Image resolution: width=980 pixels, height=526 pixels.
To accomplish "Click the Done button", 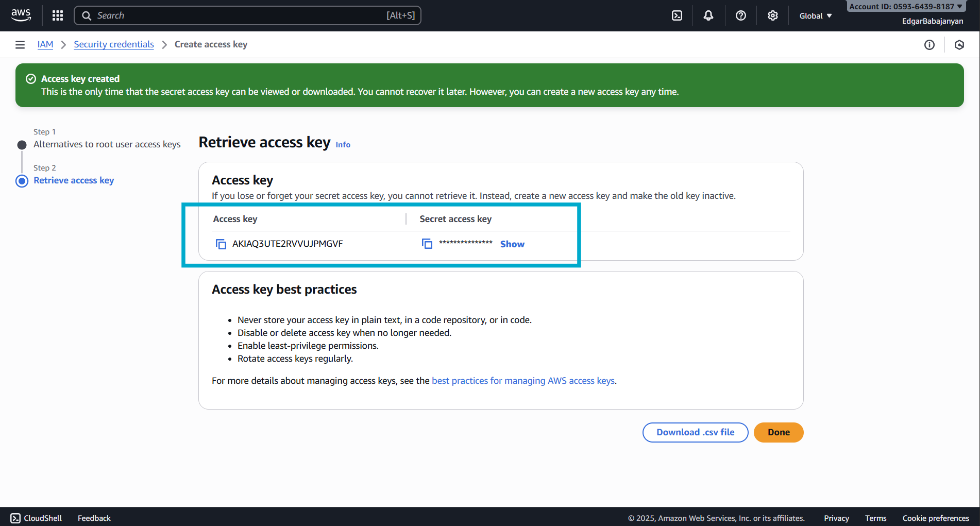I will [778, 432].
